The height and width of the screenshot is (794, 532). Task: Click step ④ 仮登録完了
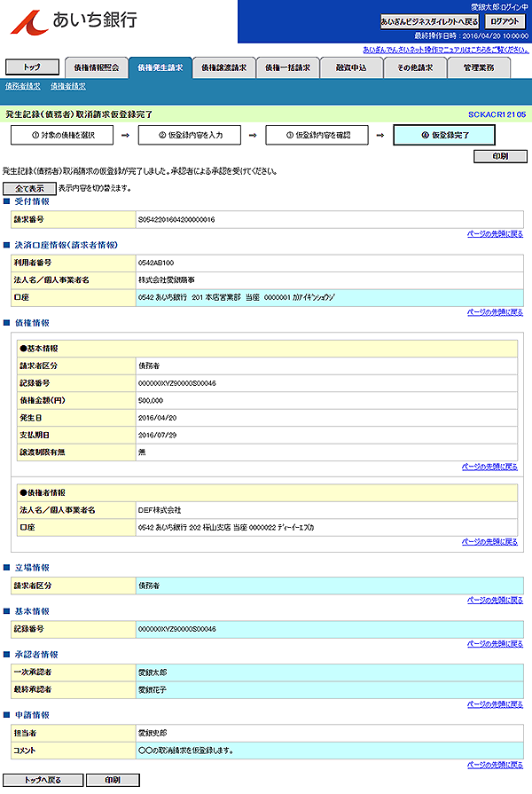click(444, 135)
